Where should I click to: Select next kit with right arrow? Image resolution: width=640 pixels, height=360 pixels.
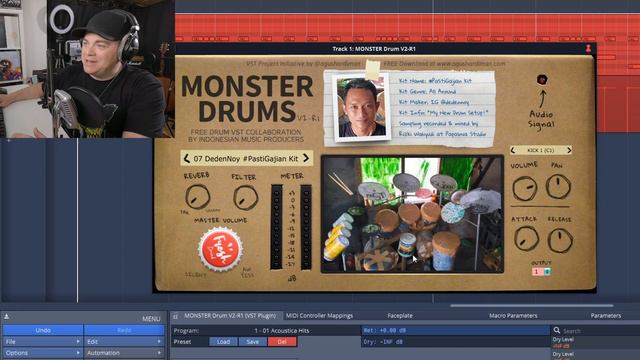coord(306,158)
